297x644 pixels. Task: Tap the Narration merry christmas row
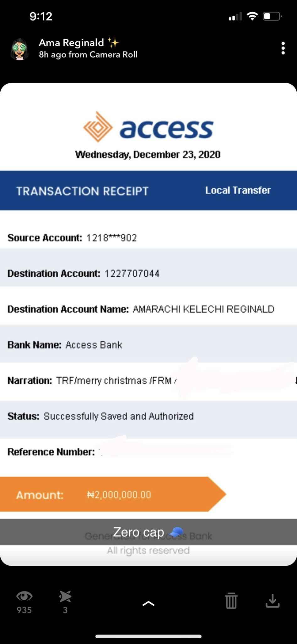point(148,380)
